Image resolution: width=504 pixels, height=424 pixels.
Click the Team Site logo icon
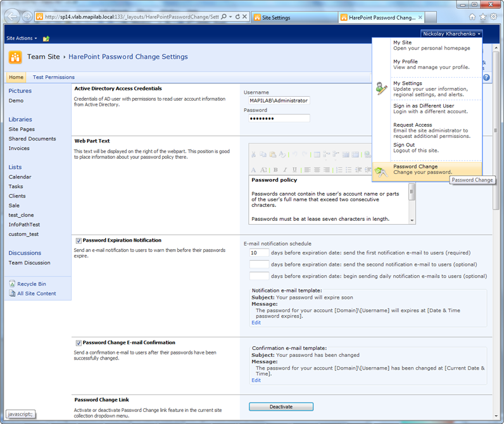click(x=15, y=57)
